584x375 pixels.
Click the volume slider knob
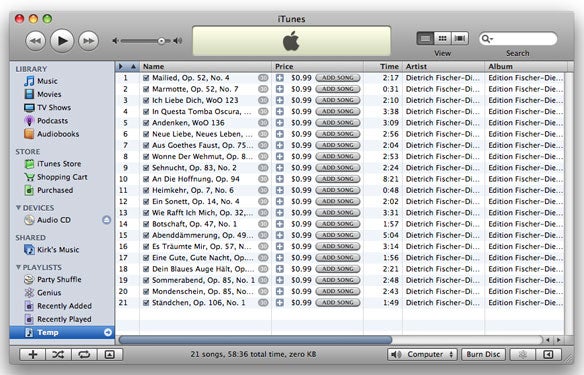(x=161, y=41)
